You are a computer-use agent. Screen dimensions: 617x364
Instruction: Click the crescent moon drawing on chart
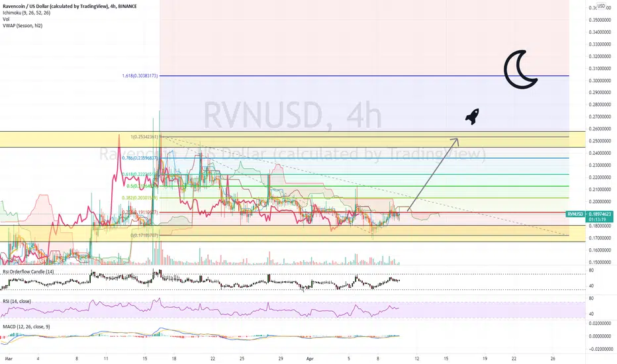(x=520, y=69)
